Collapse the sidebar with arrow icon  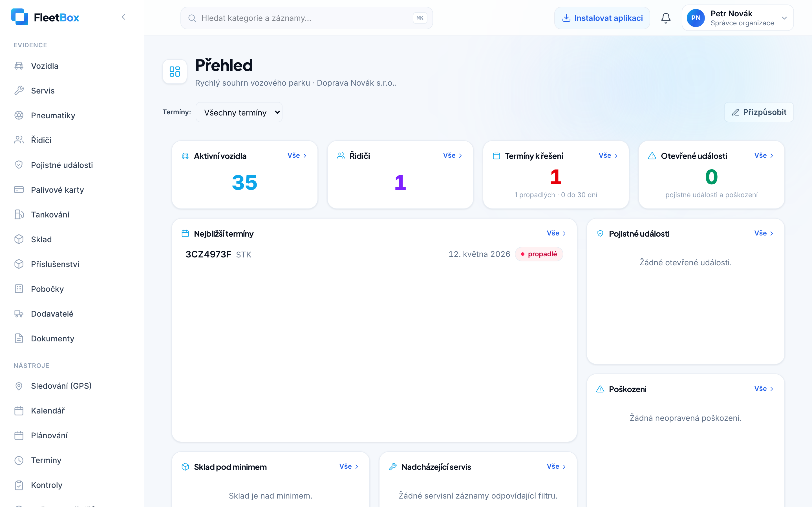click(123, 17)
